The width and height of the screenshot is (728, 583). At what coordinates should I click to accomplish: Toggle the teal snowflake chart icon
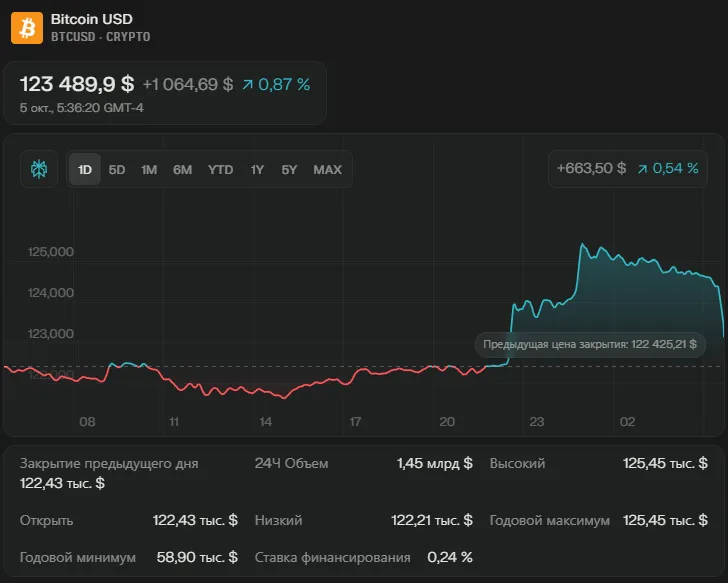(x=39, y=169)
